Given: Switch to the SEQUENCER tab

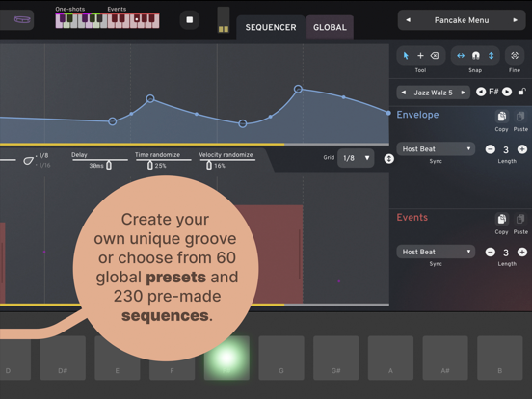Looking at the screenshot, I should point(271,27).
